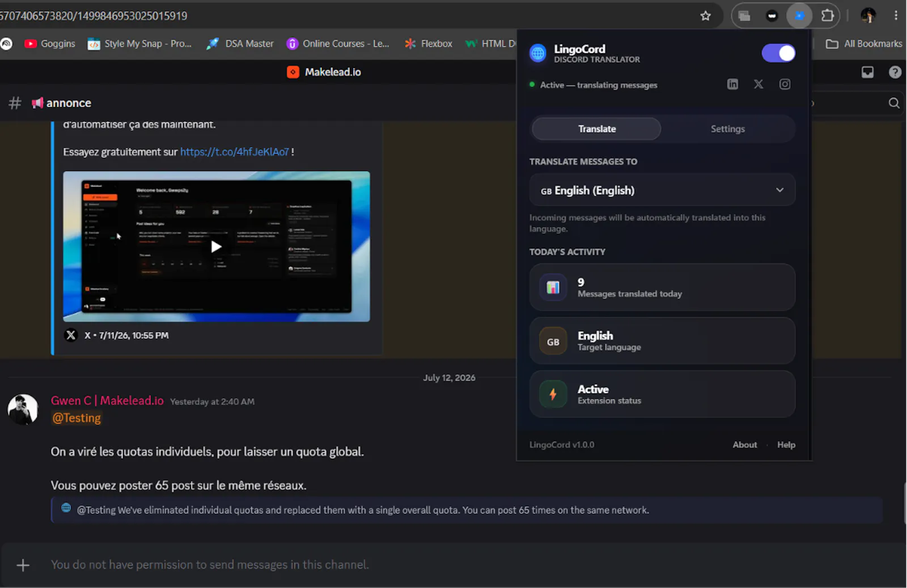Click the X logo in embed footer

coord(71,335)
